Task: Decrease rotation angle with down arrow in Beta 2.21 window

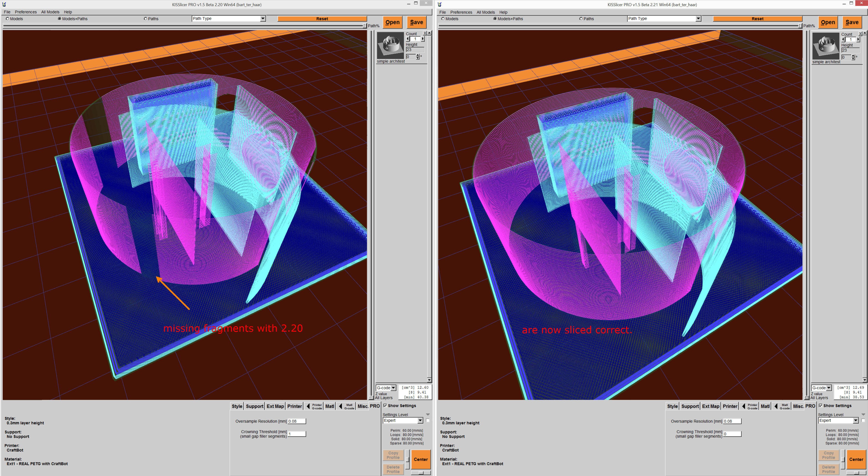Action: (853, 59)
